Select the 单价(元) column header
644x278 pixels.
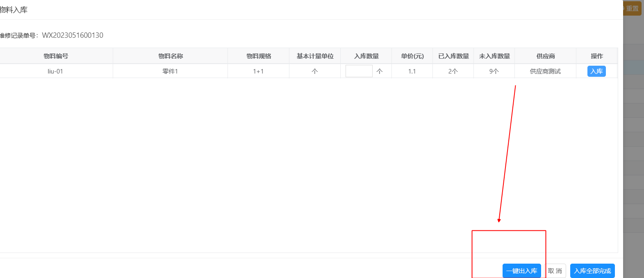tap(412, 56)
